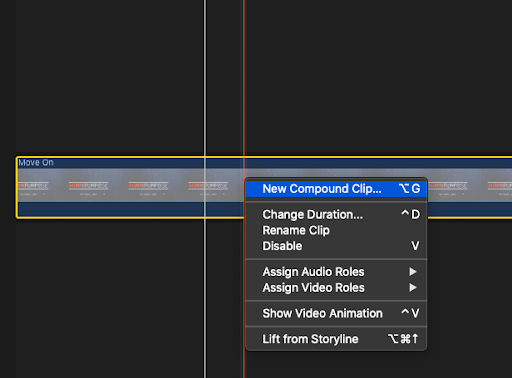Click filmstrip thumbnail right of context menu
The height and width of the screenshot is (378, 512).
tap(447, 185)
